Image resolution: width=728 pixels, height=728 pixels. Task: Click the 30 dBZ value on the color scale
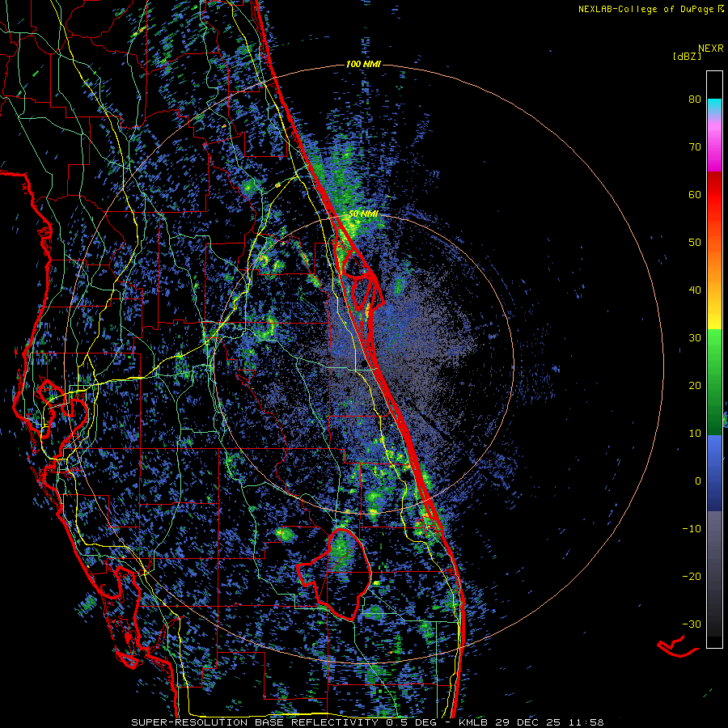pos(695,337)
